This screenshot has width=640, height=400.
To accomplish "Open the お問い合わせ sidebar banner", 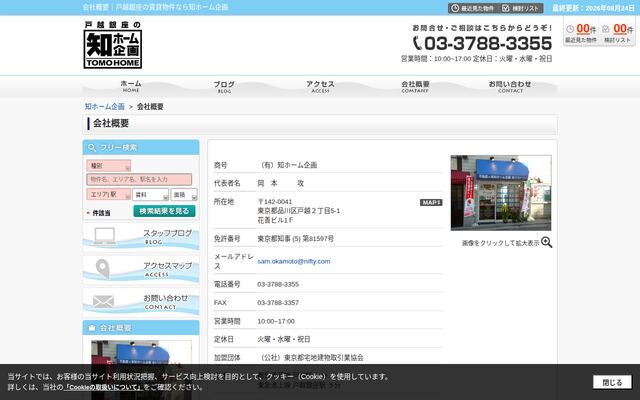I will pyautogui.click(x=141, y=302).
